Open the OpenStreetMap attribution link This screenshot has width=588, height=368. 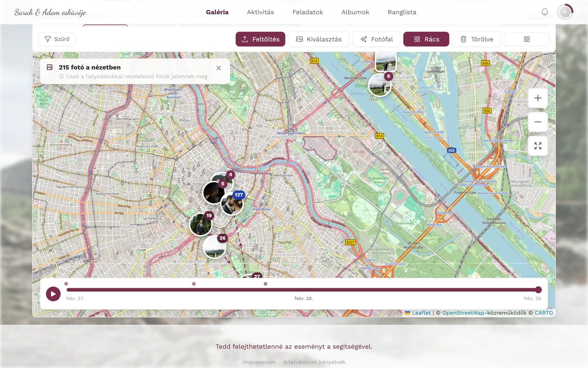(463, 313)
